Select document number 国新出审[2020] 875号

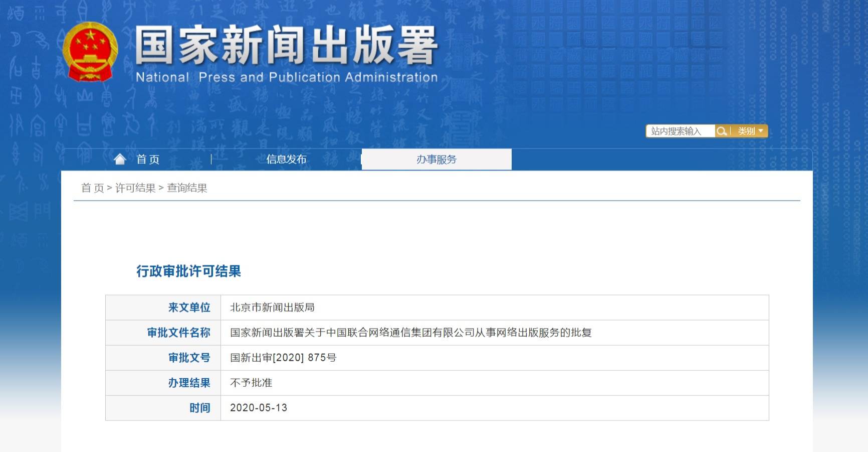[x=283, y=358]
